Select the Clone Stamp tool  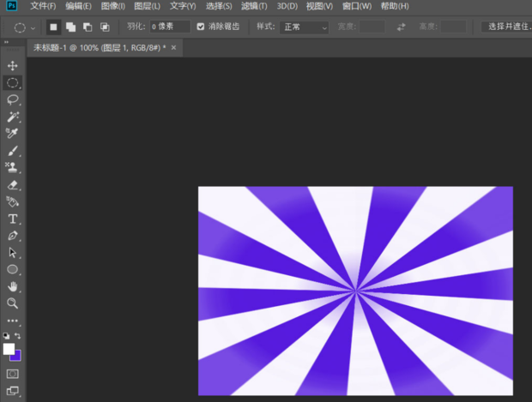click(13, 167)
